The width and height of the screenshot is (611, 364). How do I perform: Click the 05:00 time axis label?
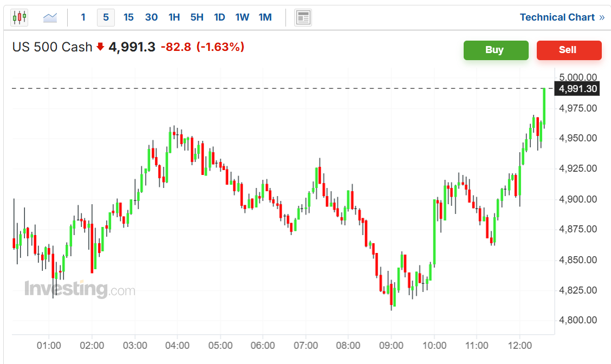coord(220,346)
